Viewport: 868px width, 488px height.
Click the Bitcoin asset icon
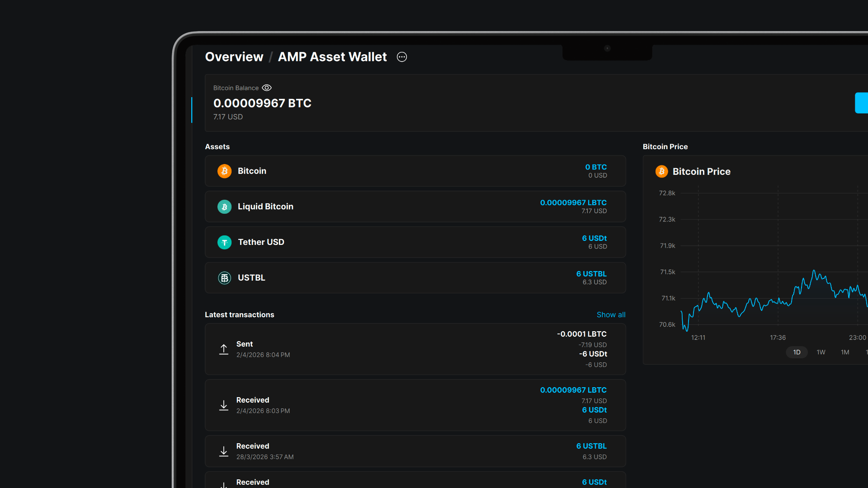coord(224,171)
